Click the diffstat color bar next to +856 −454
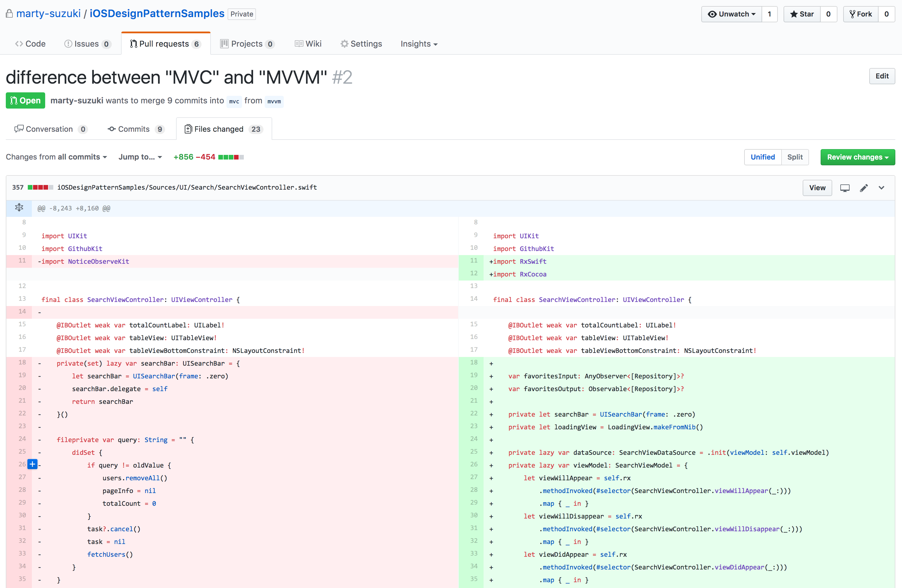The height and width of the screenshot is (588, 902). click(x=231, y=157)
